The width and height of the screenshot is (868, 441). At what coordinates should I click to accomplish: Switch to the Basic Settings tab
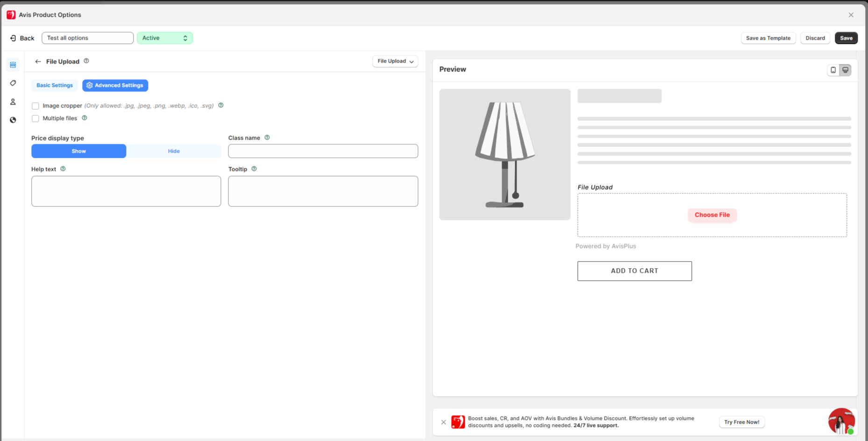[55, 85]
